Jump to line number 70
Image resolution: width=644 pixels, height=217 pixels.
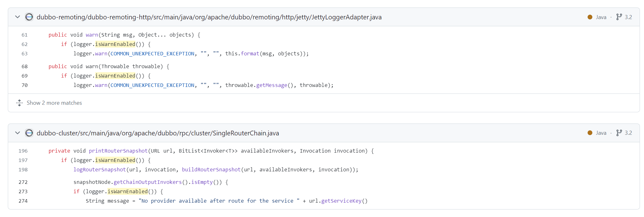(x=24, y=85)
